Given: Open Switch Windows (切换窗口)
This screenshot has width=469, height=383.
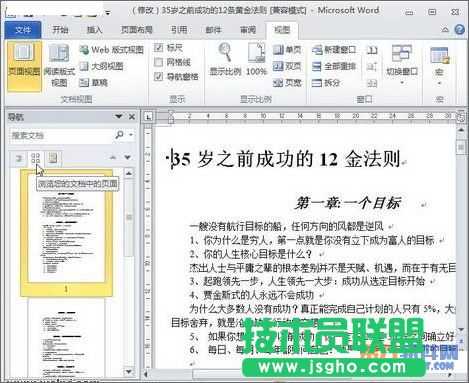Looking at the screenshot, I should [402, 65].
